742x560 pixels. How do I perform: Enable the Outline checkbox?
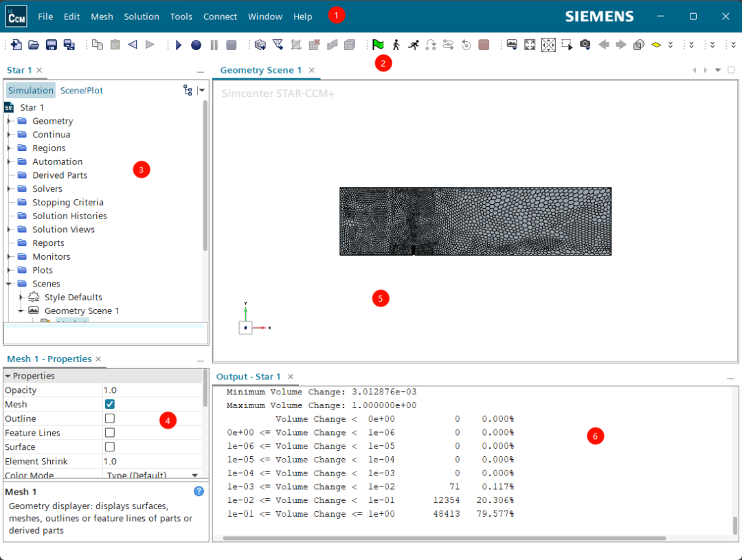tap(110, 418)
